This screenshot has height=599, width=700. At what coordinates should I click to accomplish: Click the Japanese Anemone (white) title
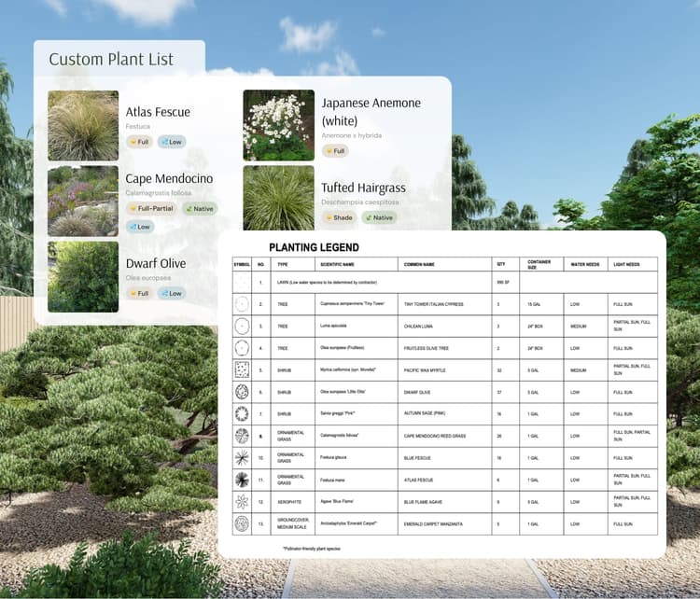click(371, 112)
